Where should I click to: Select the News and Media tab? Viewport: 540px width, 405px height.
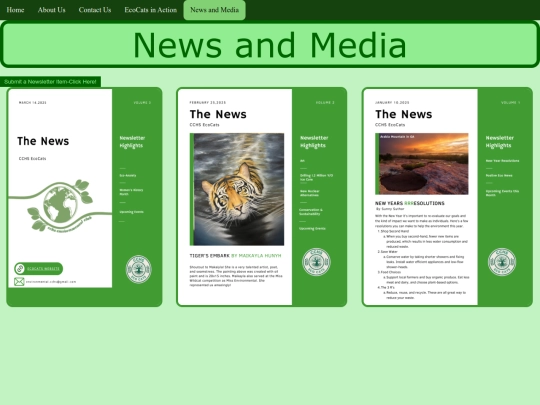point(214,10)
